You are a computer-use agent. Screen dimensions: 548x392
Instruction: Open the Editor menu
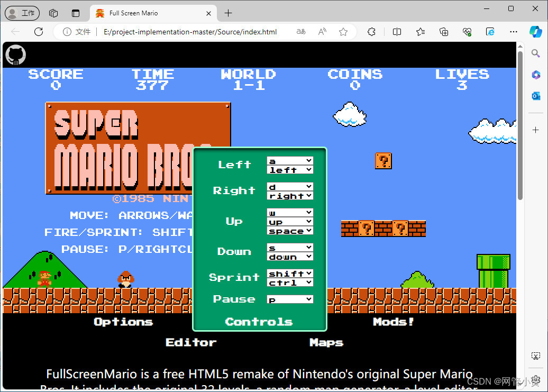pos(191,342)
